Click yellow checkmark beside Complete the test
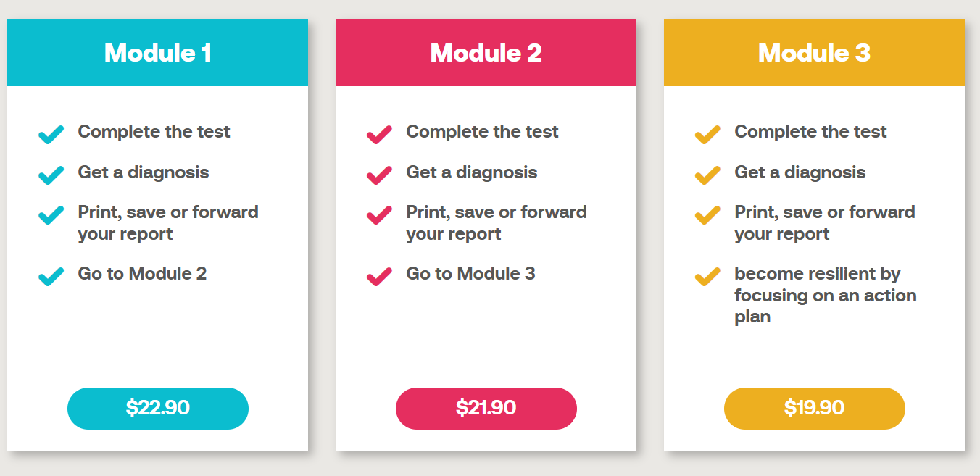Image resolution: width=980 pixels, height=476 pixels. coord(707,134)
